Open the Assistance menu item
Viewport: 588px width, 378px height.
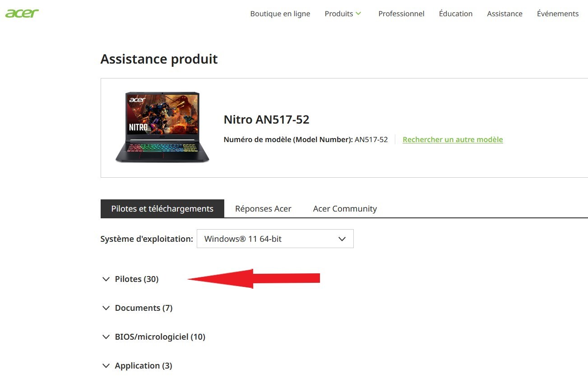[x=505, y=14]
